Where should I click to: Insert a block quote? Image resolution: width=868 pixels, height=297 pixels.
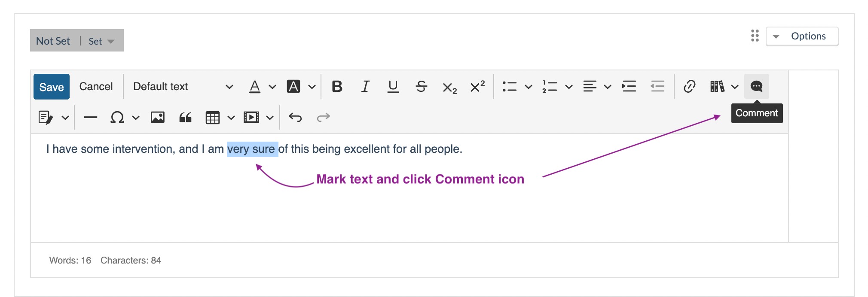(x=185, y=117)
